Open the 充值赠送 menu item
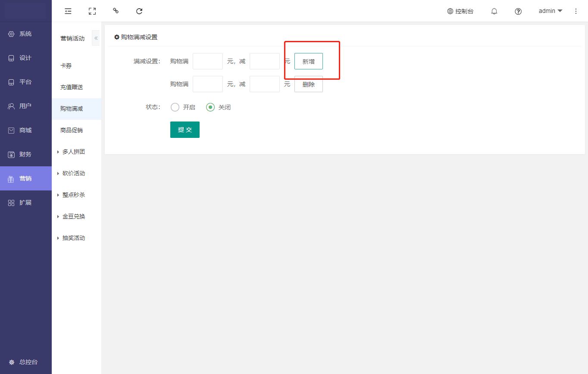The height and width of the screenshot is (374, 588). coord(72,87)
